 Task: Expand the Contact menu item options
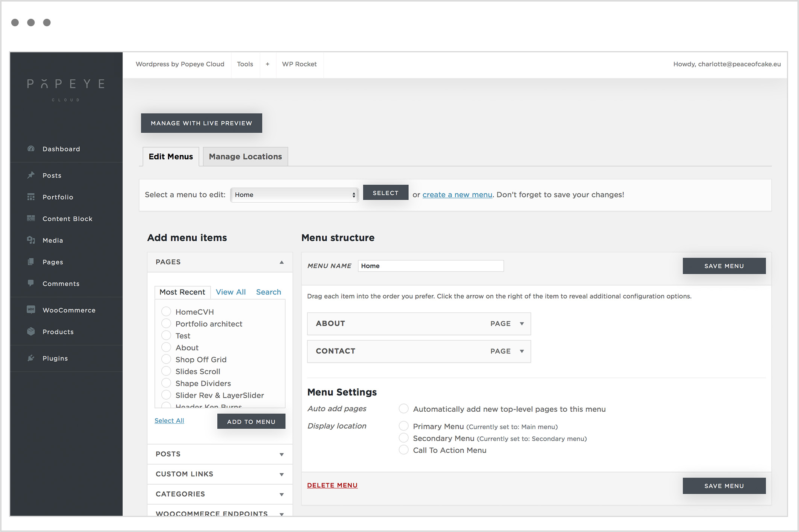point(522,351)
